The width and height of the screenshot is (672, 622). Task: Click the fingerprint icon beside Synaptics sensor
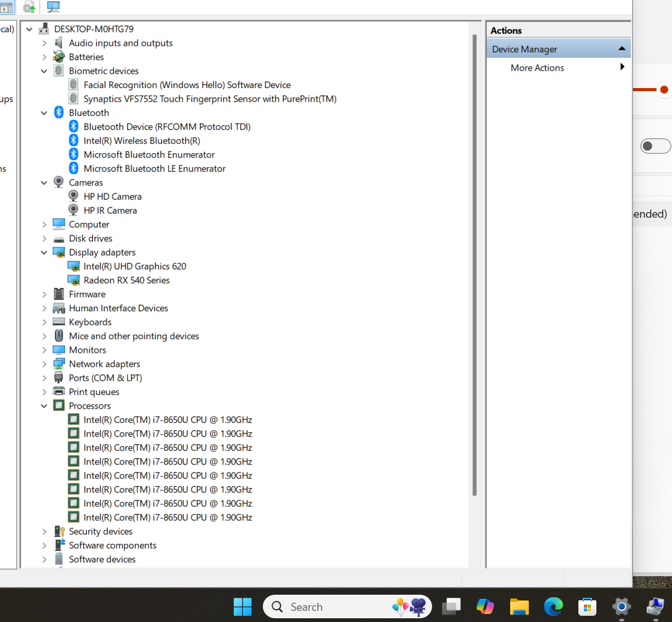73,99
